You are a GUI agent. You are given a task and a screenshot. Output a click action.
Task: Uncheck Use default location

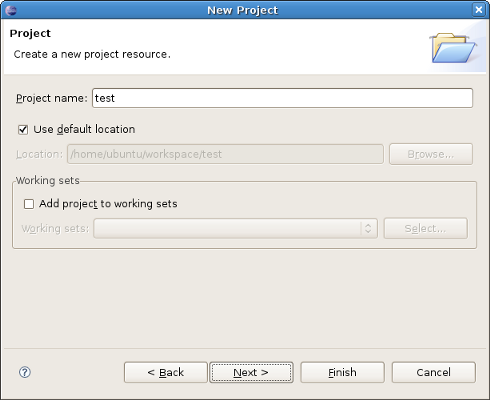[23, 129]
